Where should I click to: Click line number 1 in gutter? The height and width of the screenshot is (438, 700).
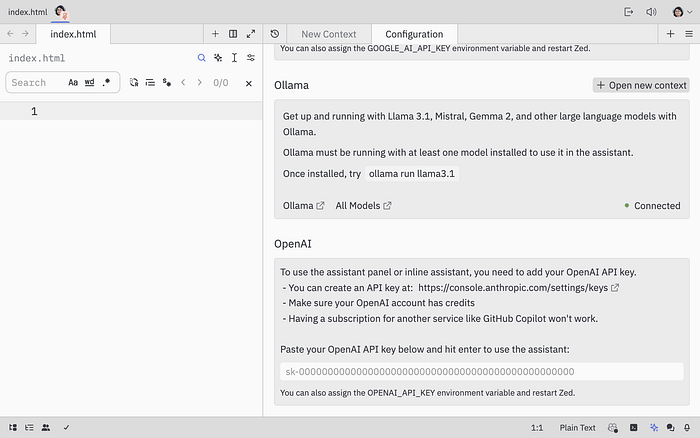(x=34, y=111)
